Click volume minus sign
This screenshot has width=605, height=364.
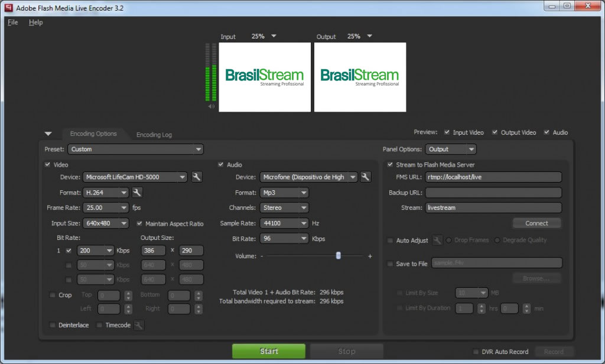click(262, 256)
